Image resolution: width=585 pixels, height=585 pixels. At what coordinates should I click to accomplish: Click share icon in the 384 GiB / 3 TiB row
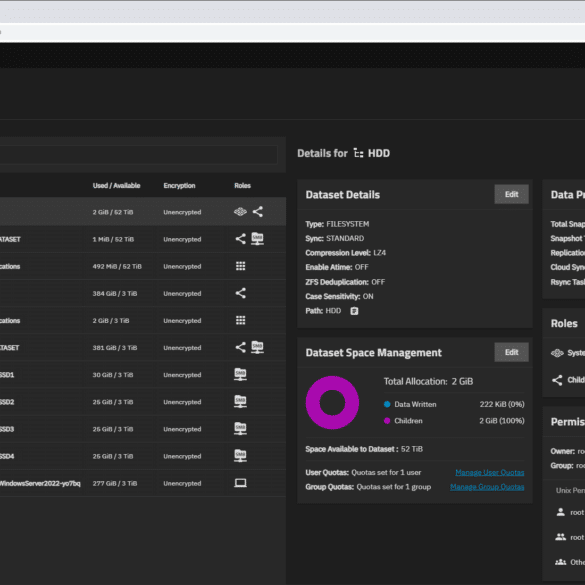[241, 293]
